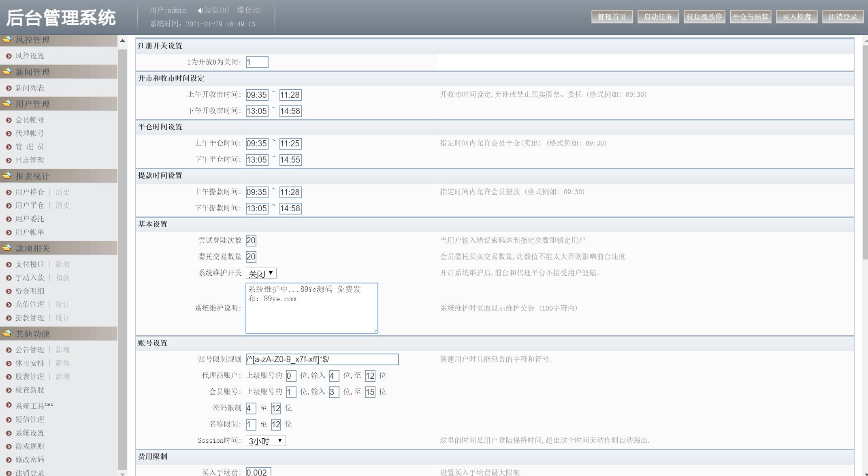
Task: Collapse the 其他功能 section header
Action: pyautogui.click(x=59, y=334)
